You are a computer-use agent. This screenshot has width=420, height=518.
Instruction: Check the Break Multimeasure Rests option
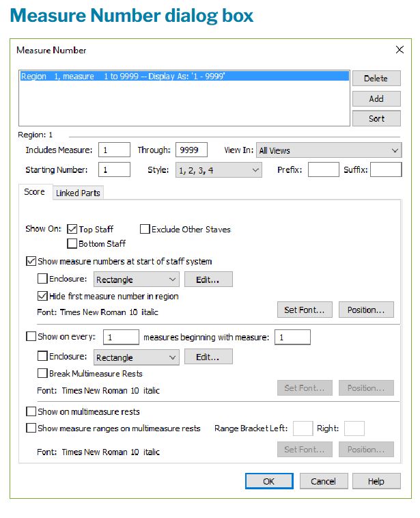pos(42,374)
